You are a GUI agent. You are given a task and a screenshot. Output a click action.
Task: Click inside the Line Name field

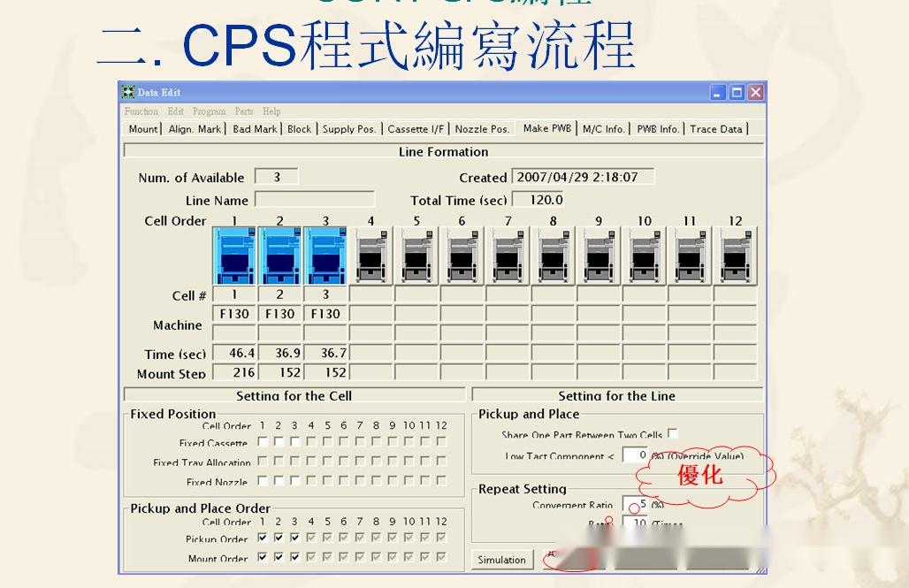(x=316, y=200)
